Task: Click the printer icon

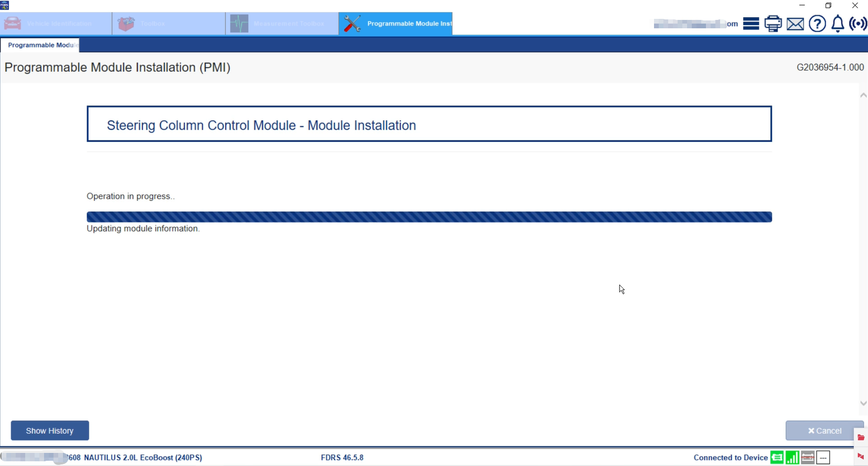Action: click(x=773, y=24)
